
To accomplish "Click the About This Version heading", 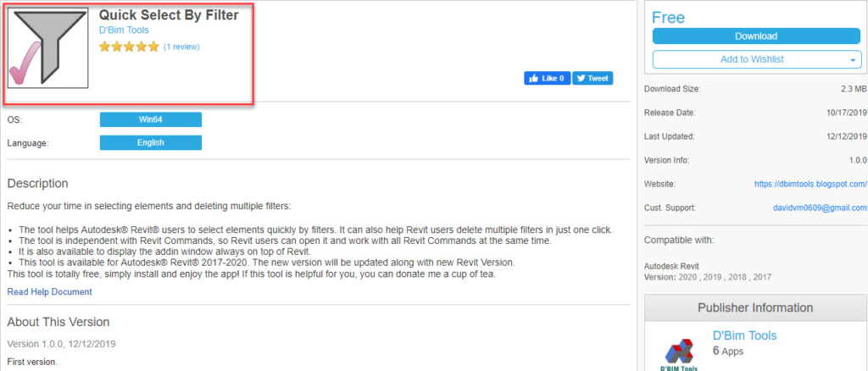I will pos(58,322).
